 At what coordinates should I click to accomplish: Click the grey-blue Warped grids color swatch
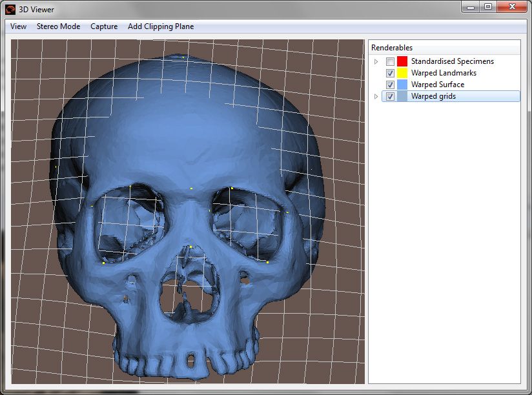[x=402, y=96]
